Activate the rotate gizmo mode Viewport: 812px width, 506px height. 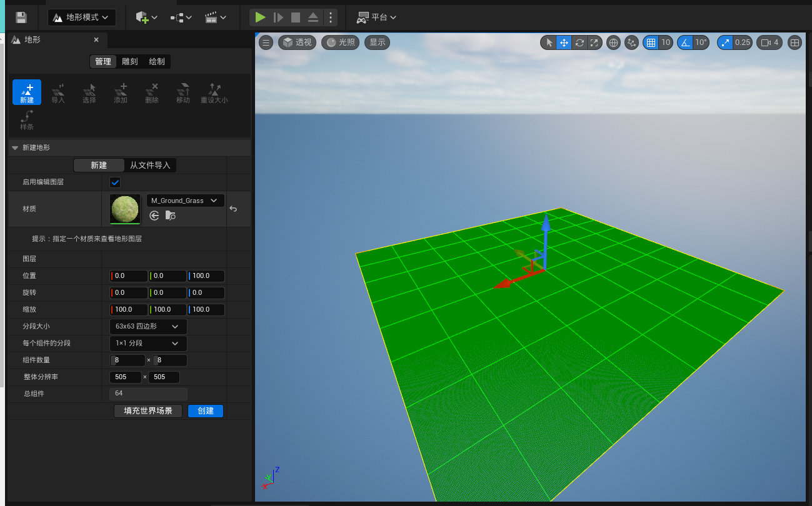(579, 42)
